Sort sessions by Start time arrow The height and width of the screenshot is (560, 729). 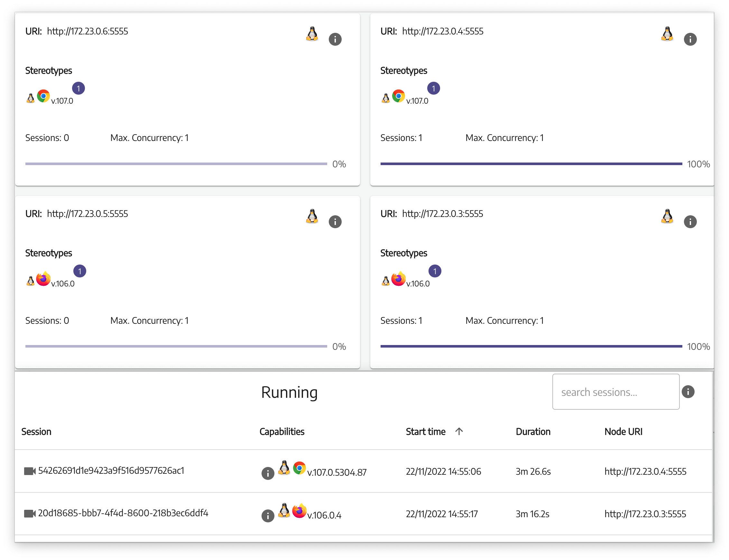tap(459, 431)
